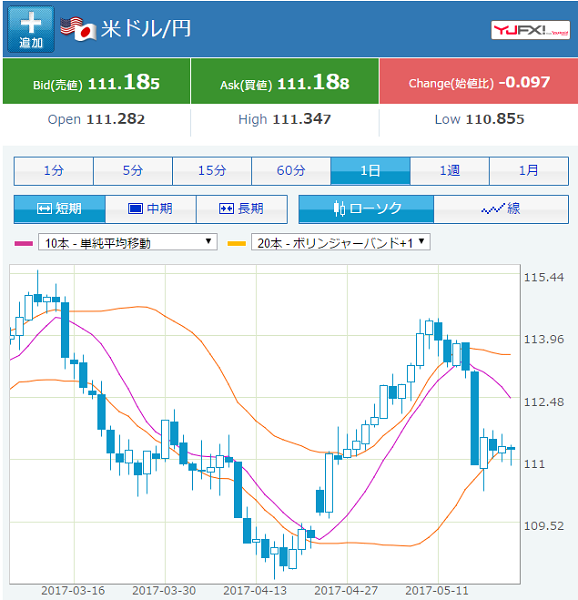Switch to 中期 chart range

tap(151, 209)
